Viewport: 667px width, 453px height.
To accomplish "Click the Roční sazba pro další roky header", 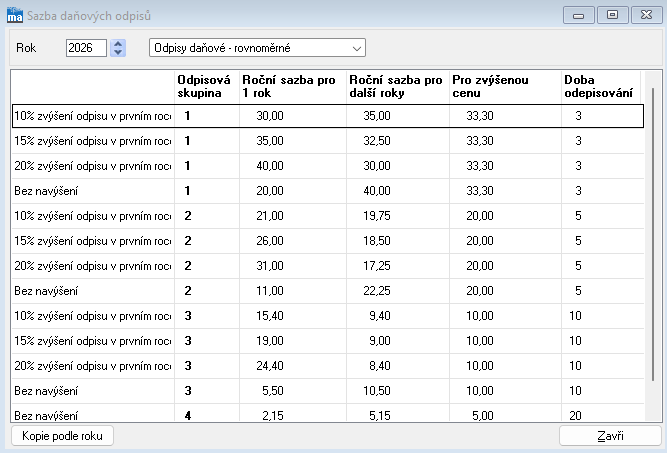I will (398, 86).
